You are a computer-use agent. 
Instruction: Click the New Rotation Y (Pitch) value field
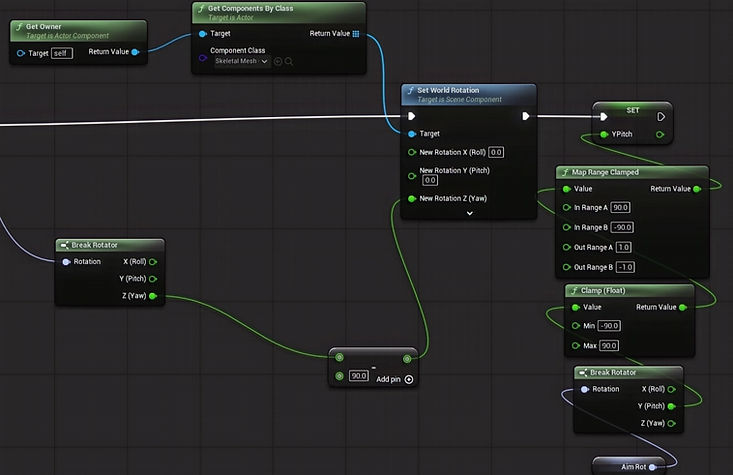pyautogui.click(x=430, y=180)
